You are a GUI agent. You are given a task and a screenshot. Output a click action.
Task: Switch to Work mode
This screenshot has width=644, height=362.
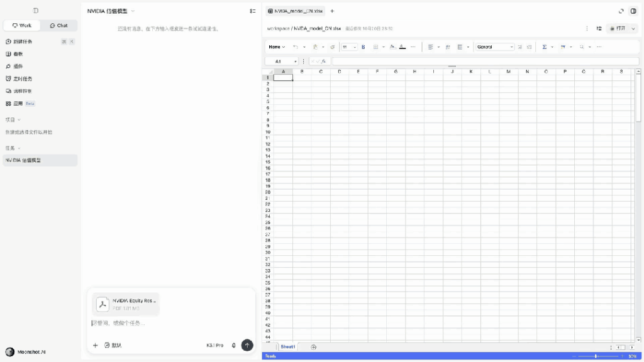22,25
